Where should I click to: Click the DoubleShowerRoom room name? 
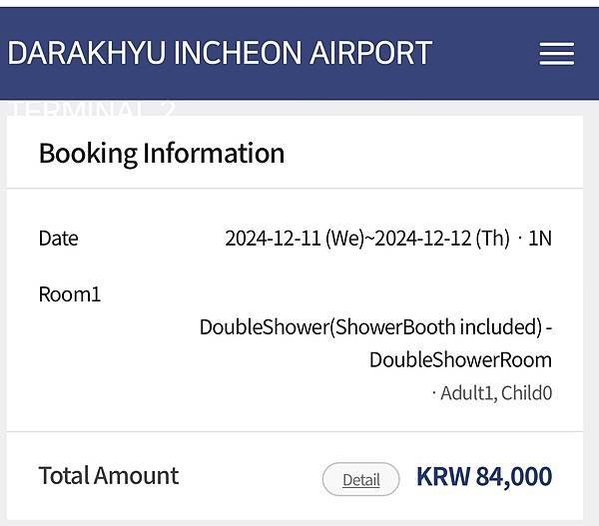point(460,360)
